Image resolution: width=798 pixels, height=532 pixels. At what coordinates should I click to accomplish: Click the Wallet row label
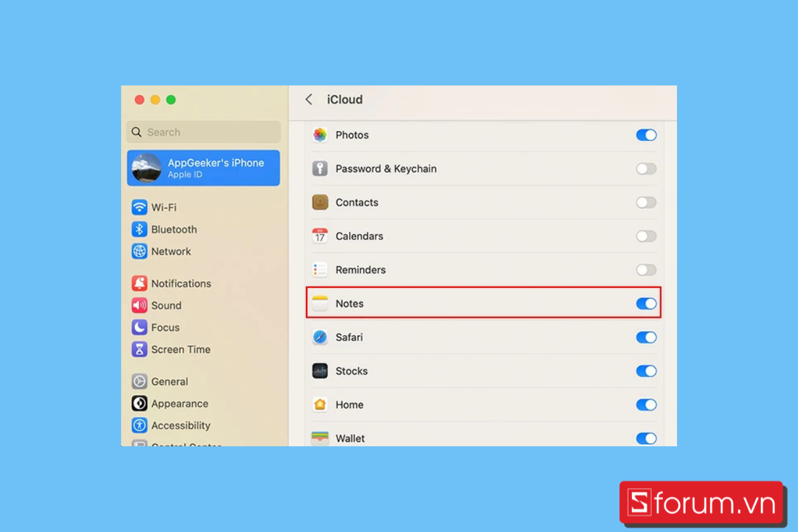pos(350,438)
